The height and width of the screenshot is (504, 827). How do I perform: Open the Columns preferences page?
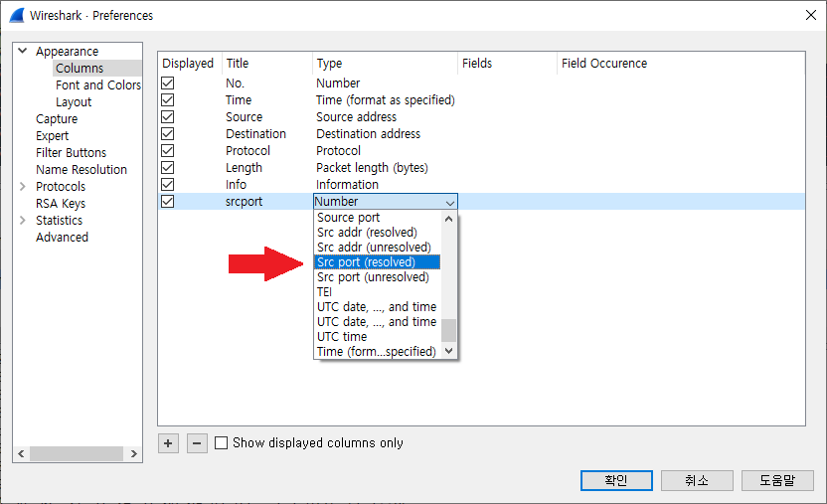80,68
